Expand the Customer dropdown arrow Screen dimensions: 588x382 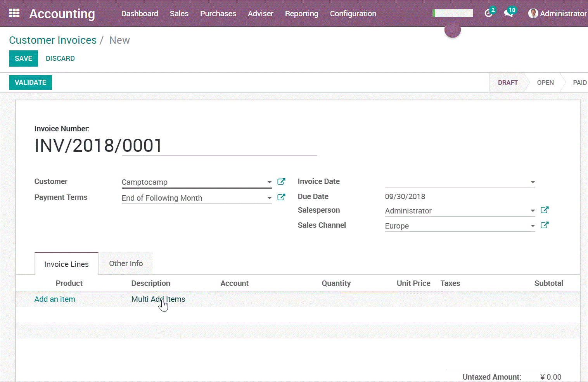pyautogui.click(x=269, y=182)
